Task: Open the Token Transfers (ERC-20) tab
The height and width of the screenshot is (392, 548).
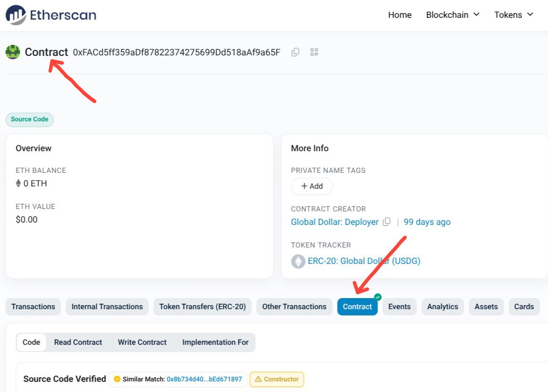Action: [x=203, y=307]
